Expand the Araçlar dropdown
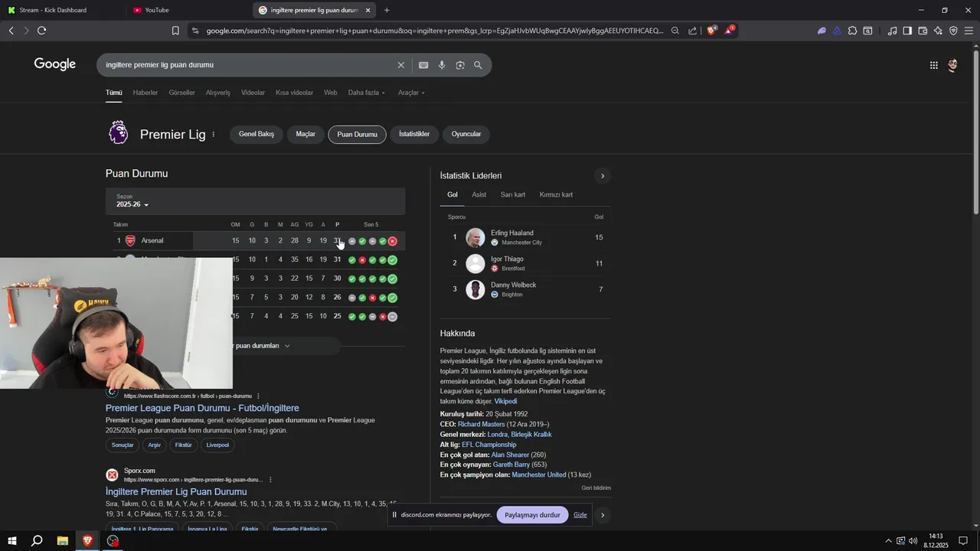 coord(411,93)
